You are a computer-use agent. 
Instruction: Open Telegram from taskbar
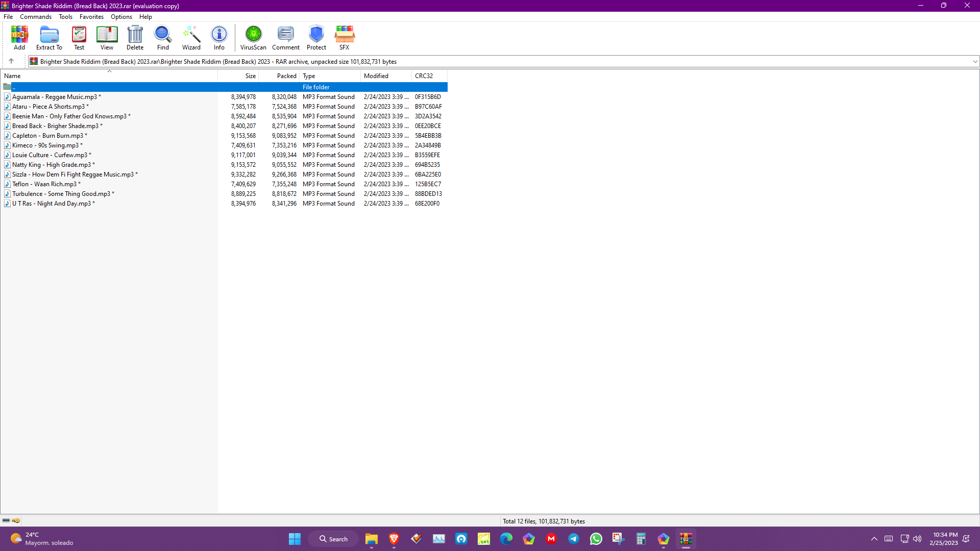tap(573, 539)
